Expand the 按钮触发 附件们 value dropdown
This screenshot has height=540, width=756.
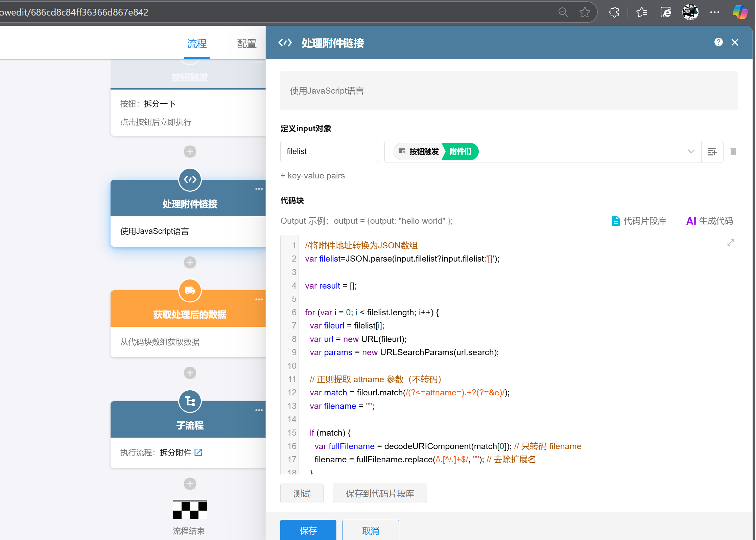pyautogui.click(x=691, y=151)
